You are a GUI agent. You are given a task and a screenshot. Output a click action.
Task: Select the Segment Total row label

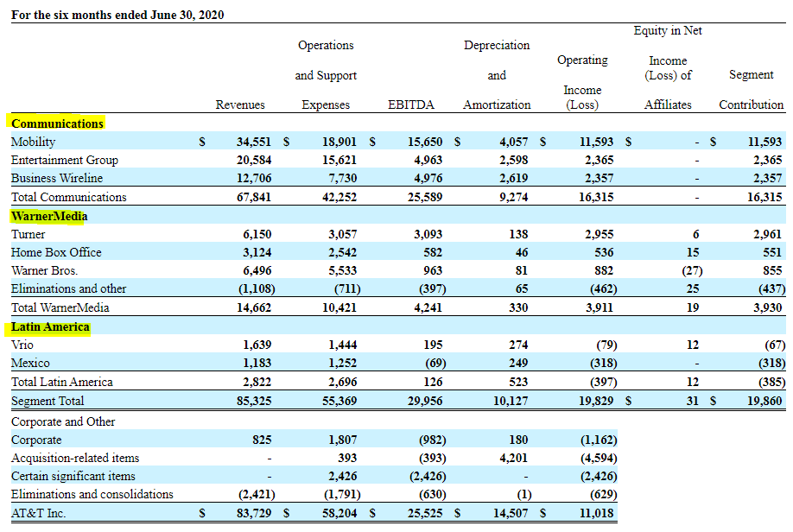(x=48, y=401)
